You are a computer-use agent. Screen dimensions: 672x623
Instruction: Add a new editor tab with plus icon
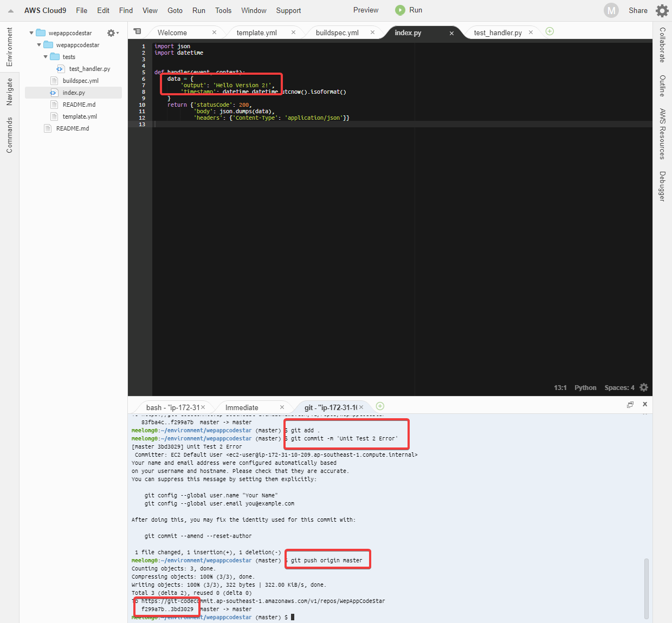(x=550, y=31)
